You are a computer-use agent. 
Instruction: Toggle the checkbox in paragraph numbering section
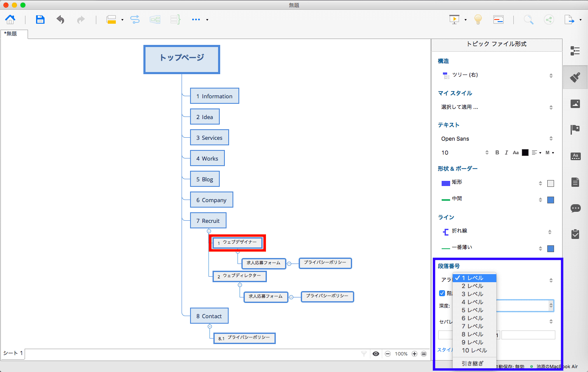click(442, 293)
